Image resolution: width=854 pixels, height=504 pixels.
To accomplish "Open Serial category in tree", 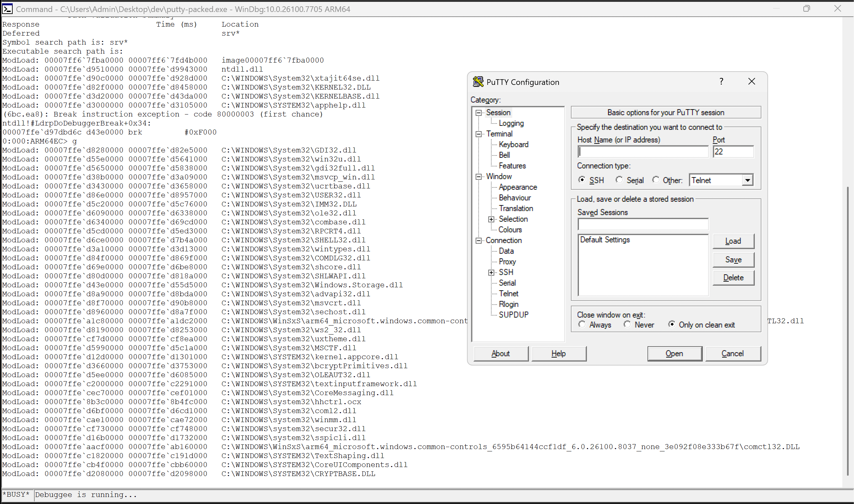I will [x=507, y=283].
